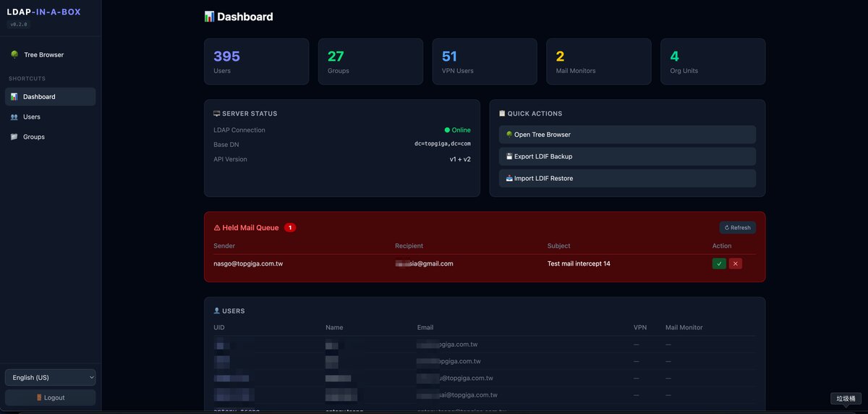The height and width of the screenshot is (414, 868).
Task: Approve the held mail with green checkmark
Action: coord(719,263)
